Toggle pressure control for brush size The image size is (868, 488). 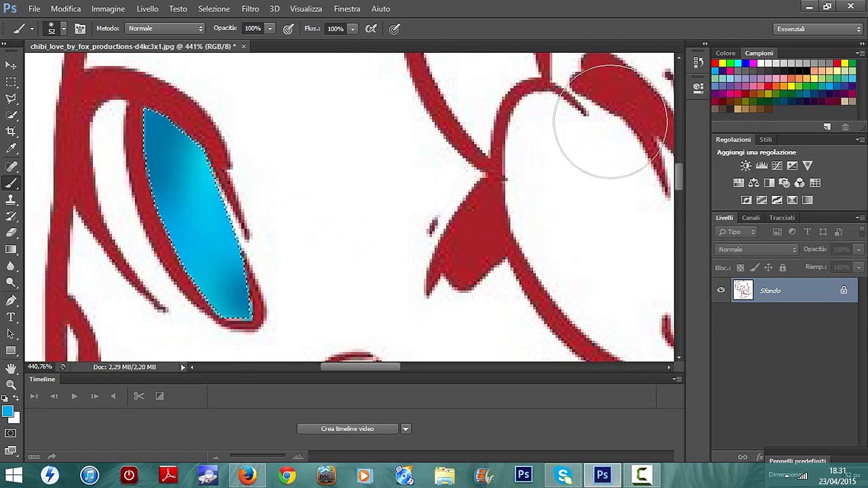click(395, 28)
